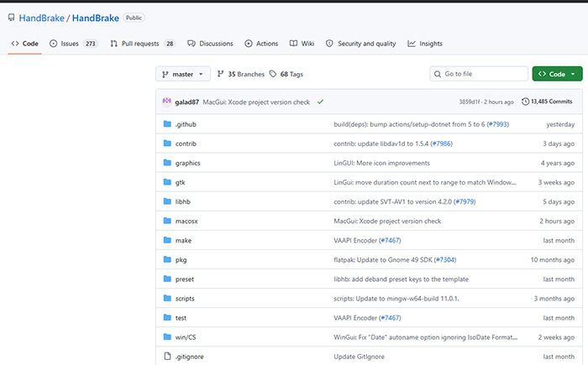
Task: Click the make folder icon
Action: click(167, 240)
